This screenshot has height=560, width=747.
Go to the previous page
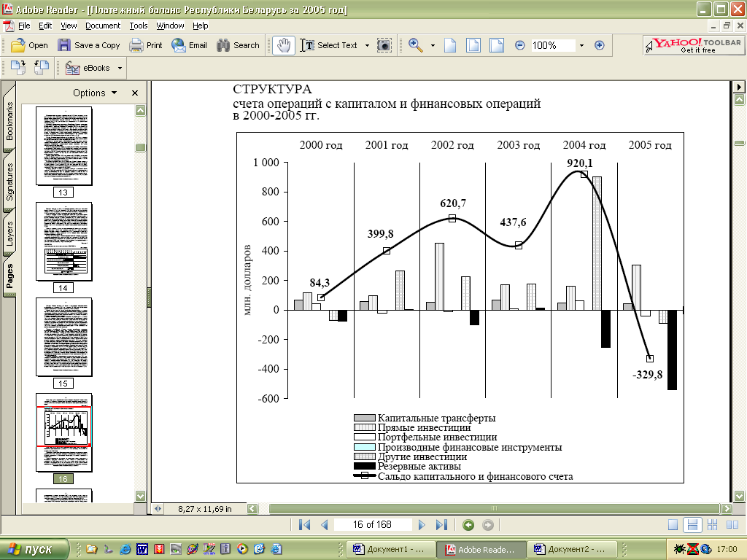tap(325, 525)
